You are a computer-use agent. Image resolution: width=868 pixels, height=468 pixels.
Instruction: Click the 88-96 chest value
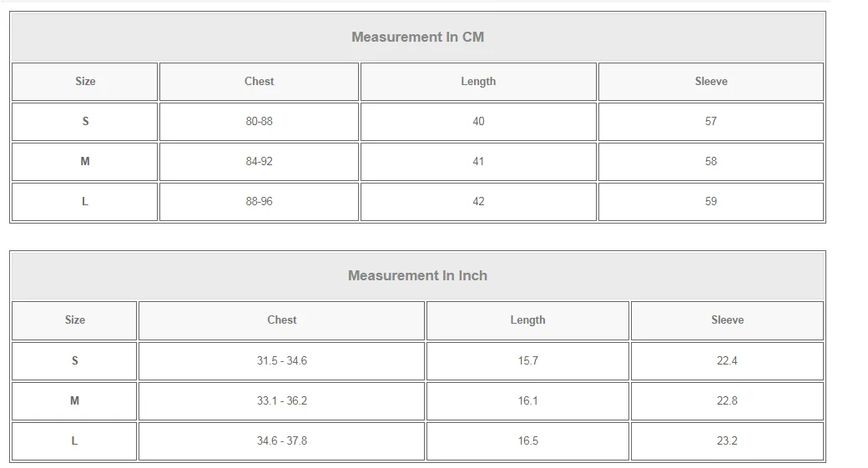coord(259,201)
